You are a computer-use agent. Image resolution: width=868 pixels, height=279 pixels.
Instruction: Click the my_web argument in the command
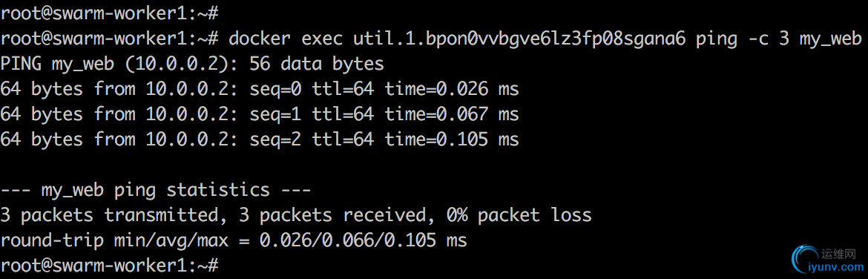click(830, 39)
